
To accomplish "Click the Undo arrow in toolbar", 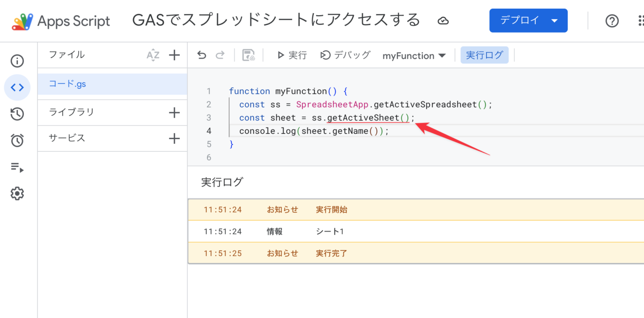I will point(201,55).
